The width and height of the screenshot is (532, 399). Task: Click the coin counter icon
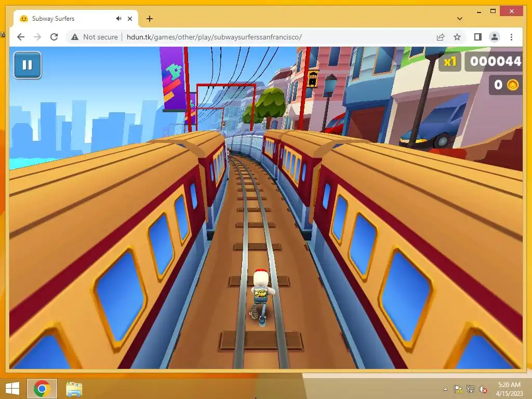click(x=513, y=85)
